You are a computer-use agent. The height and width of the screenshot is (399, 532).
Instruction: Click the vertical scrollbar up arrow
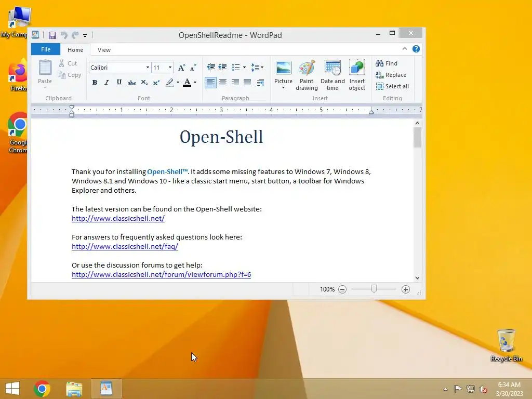(x=417, y=123)
